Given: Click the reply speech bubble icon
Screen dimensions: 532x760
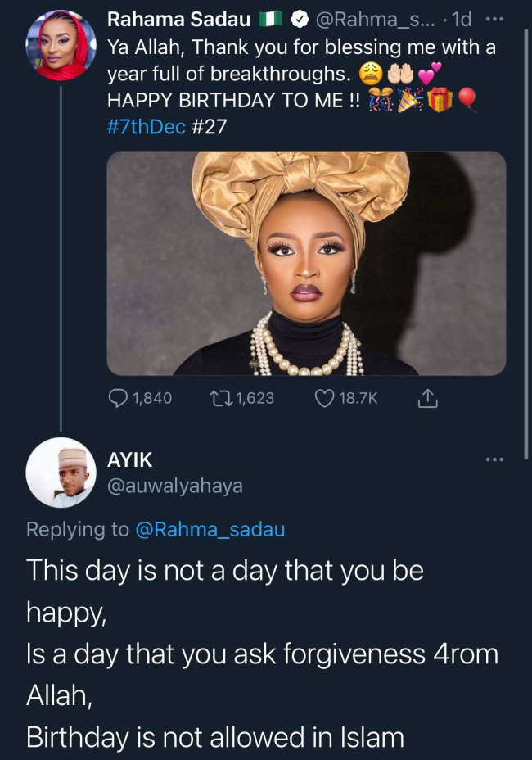Looking at the screenshot, I should coord(119,398).
